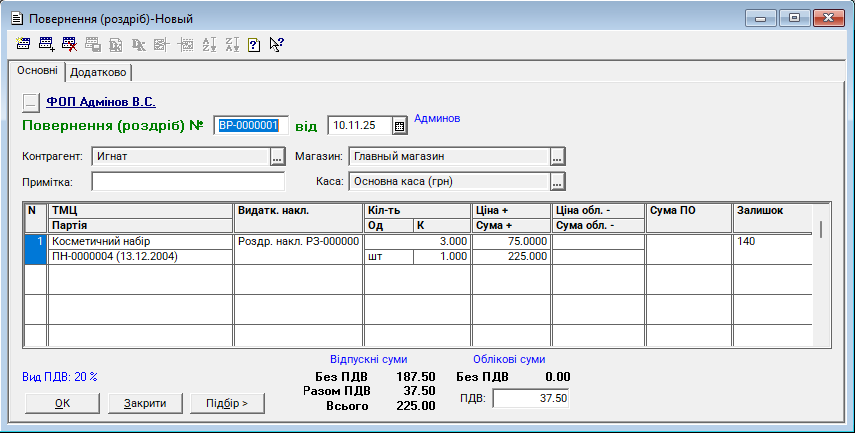Click the sort descending Z-A icon
This screenshot has height=433, width=855.
click(232, 44)
